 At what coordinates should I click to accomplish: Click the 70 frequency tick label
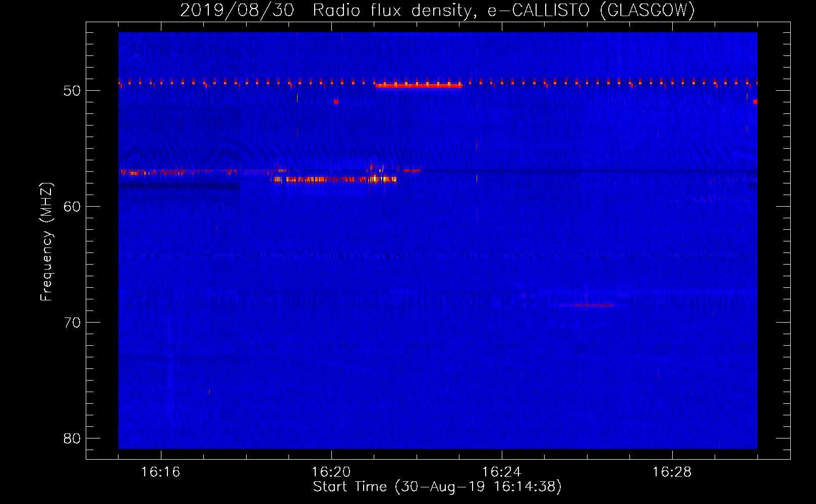(73, 323)
